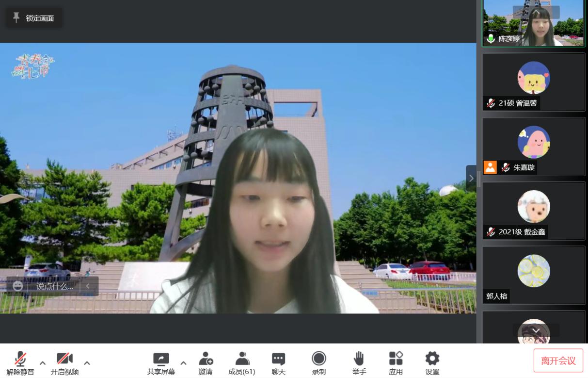Open emoji picker in chat bar
The height and width of the screenshot is (378, 588).
18,286
